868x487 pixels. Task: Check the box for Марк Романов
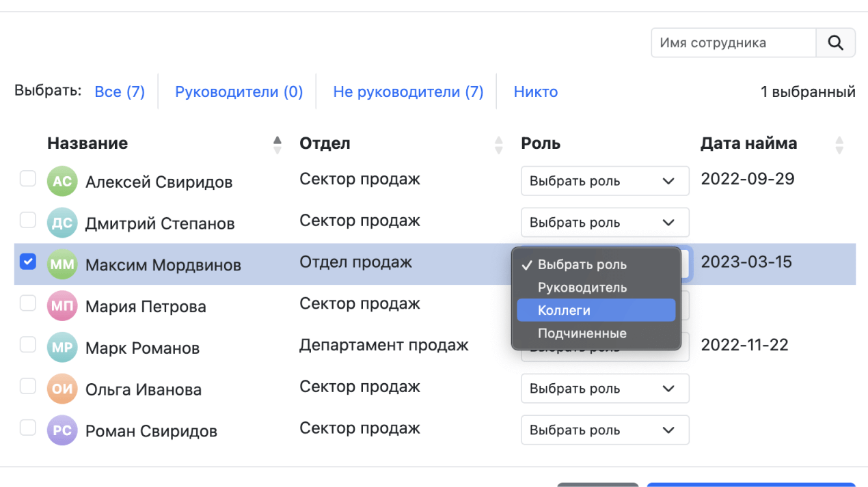(x=27, y=345)
